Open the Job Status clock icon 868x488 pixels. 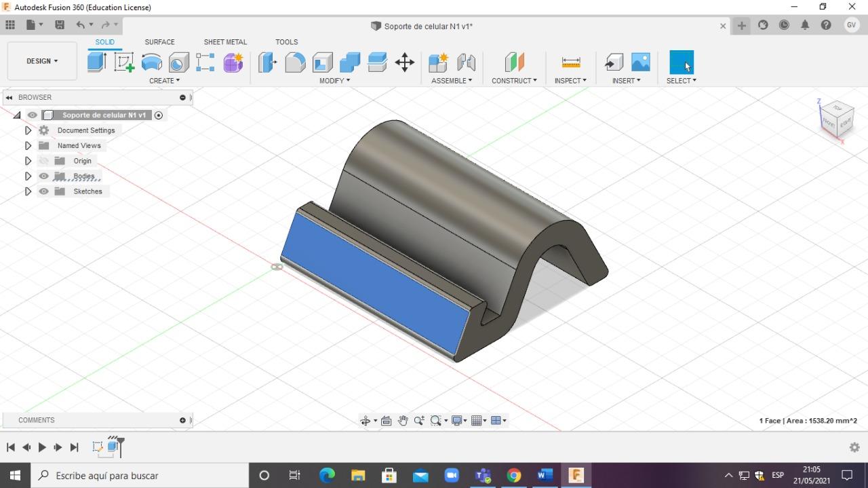click(784, 25)
